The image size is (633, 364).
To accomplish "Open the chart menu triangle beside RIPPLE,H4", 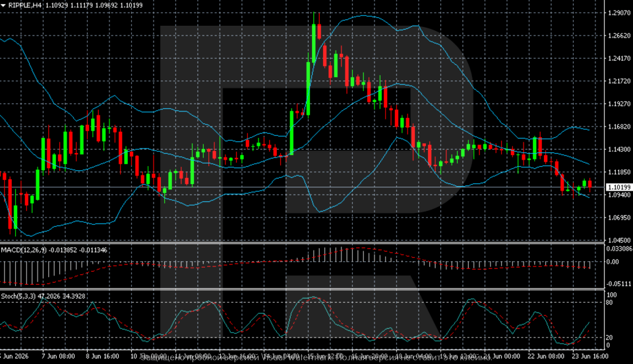I will tap(3, 6).
